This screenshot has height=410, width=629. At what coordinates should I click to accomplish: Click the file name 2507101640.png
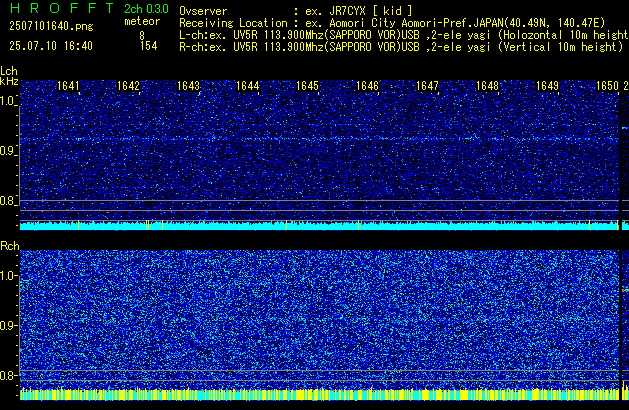[x=51, y=26]
